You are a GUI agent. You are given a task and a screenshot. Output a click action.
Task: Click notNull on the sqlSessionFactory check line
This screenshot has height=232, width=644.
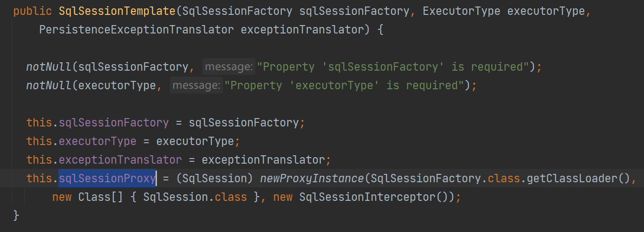49,67
